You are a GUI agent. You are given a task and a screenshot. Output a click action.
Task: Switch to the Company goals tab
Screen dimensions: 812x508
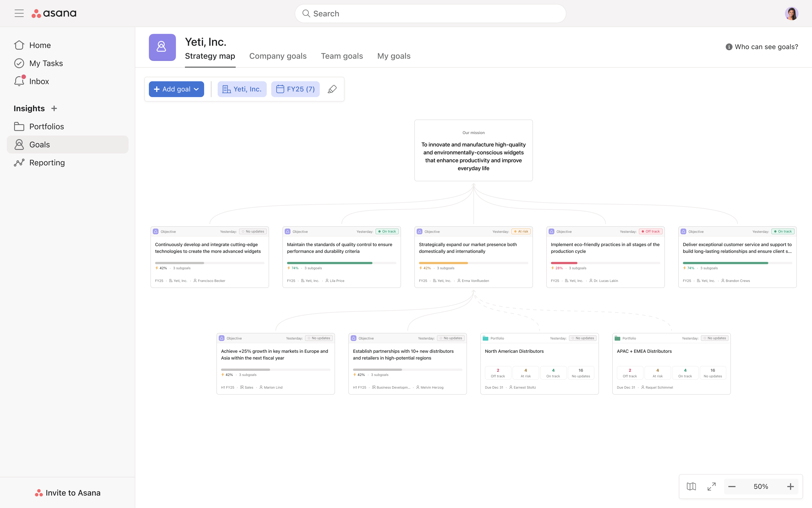coord(278,56)
